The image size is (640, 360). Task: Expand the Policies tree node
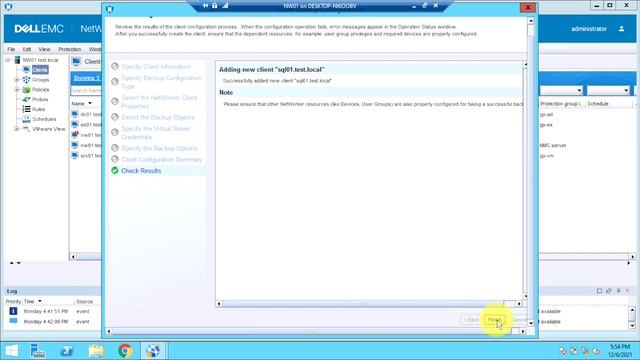click(x=17, y=89)
